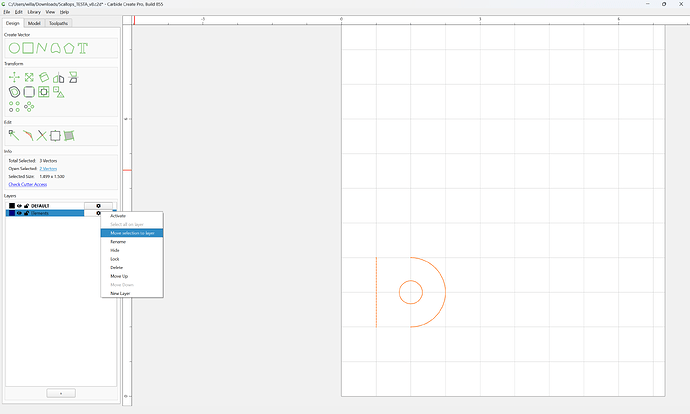Choose Hide in the layer context menu
Screen dimensions: 690x414
[x=132, y=250]
